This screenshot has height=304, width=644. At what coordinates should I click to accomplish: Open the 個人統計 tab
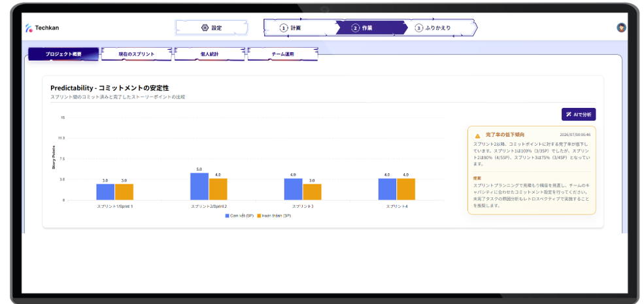209,54
